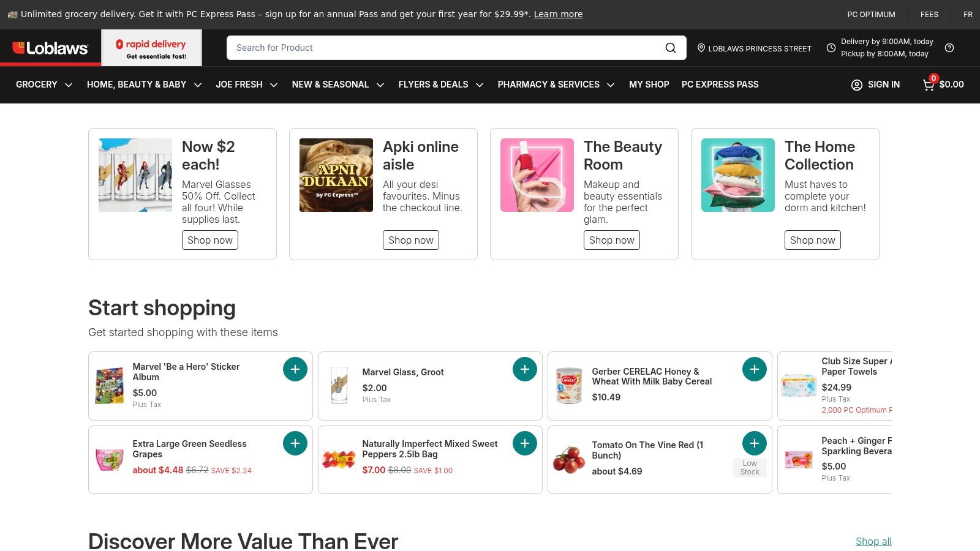Add Marvel Glass, Groot to cart
The height and width of the screenshot is (551, 980).
pos(524,369)
